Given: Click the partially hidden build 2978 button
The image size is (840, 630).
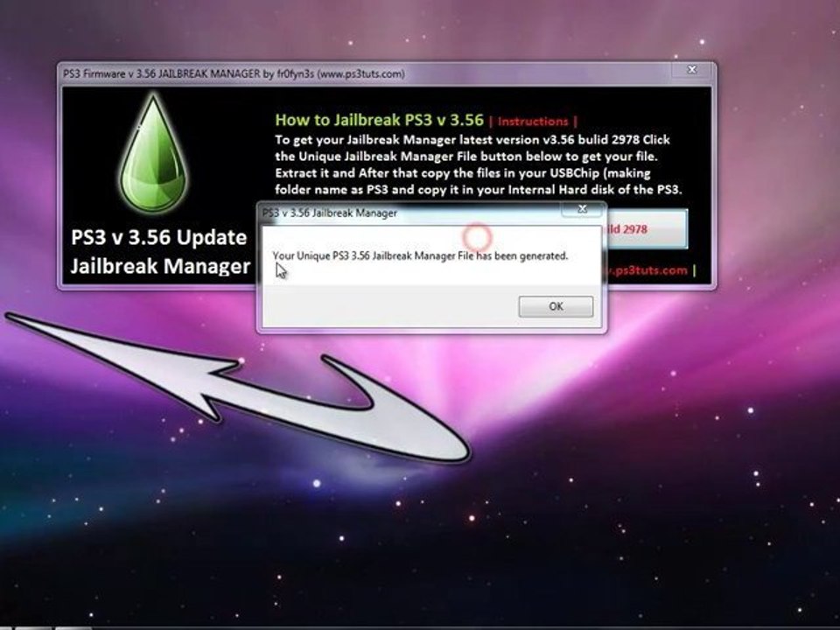Looking at the screenshot, I should 647,229.
